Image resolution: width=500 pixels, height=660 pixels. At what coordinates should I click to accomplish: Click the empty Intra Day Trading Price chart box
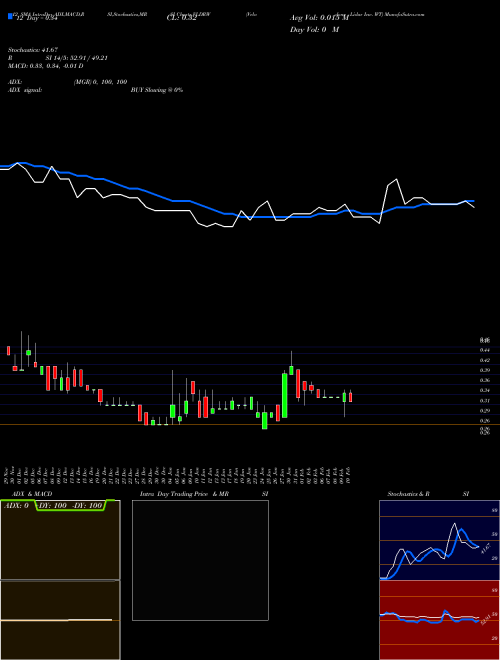(200, 560)
